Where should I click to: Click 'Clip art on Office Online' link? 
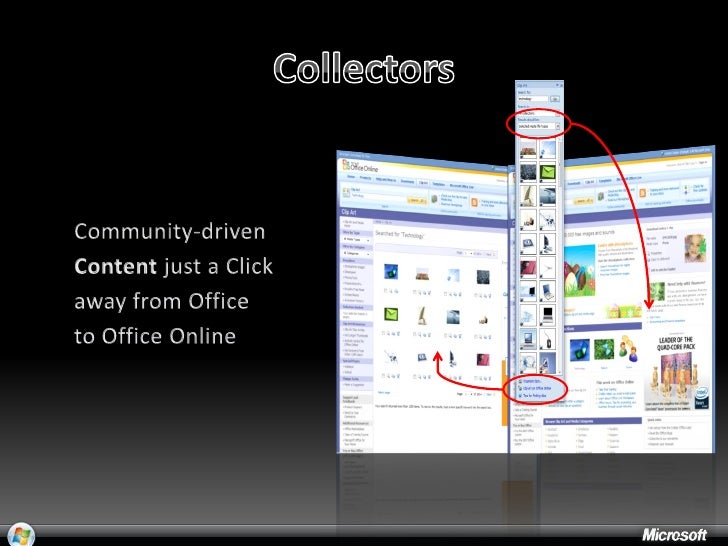click(x=537, y=388)
